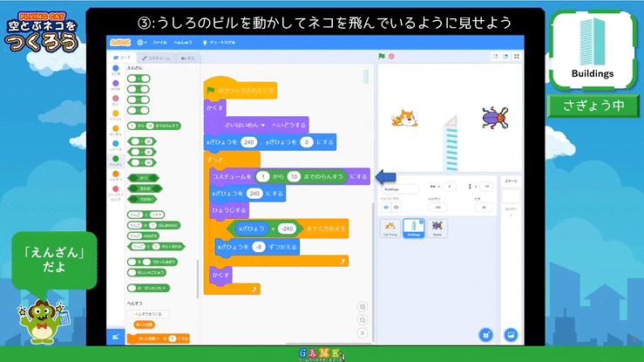Viewport: 644px width, 362px height.
Task: Open the variable dropdown in the orange set-variable block
Action: pyautogui.click(x=149, y=338)
